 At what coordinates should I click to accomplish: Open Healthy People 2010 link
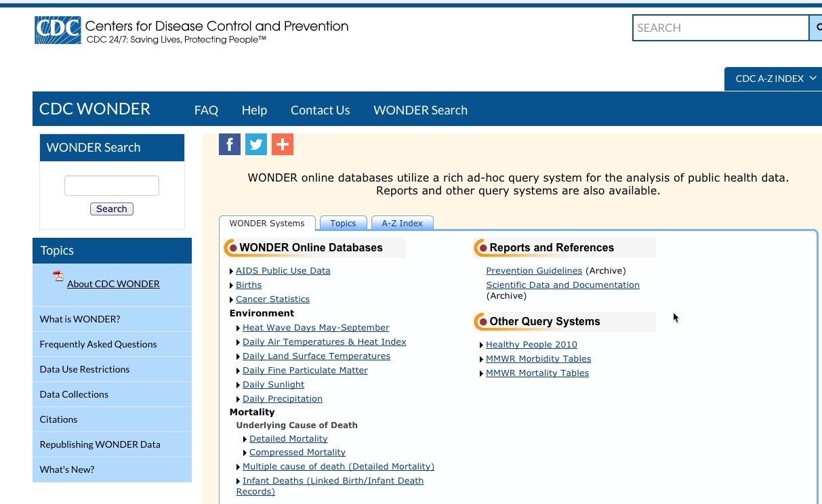pyautogui.click(x=531, y=345)
